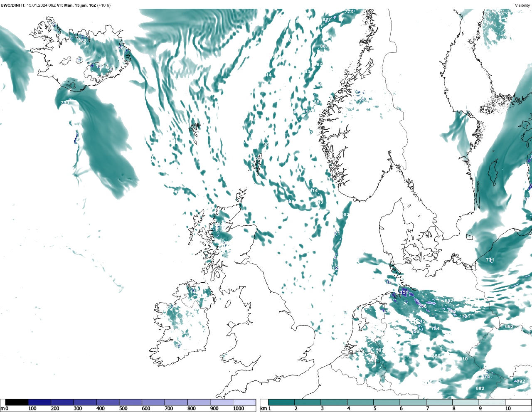Select the 300–400 m legend color block
The image size is (532, 412).
(x=85, y=402)
